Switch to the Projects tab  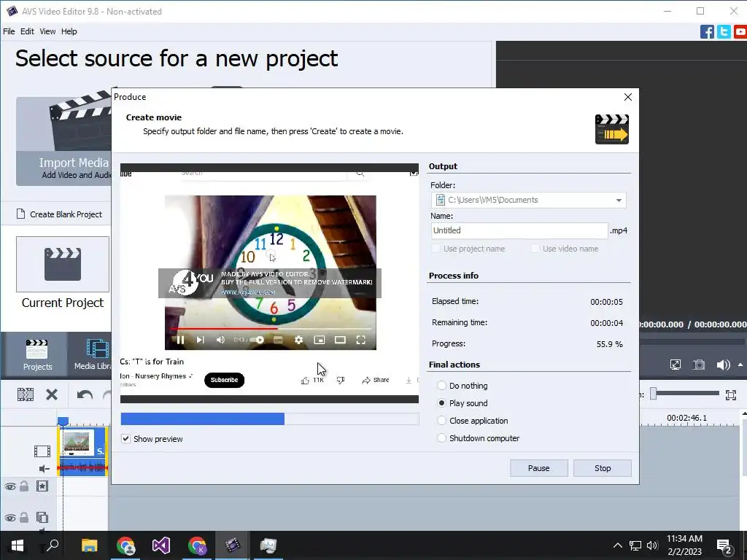pyautogui.click(x=37, y=355)
